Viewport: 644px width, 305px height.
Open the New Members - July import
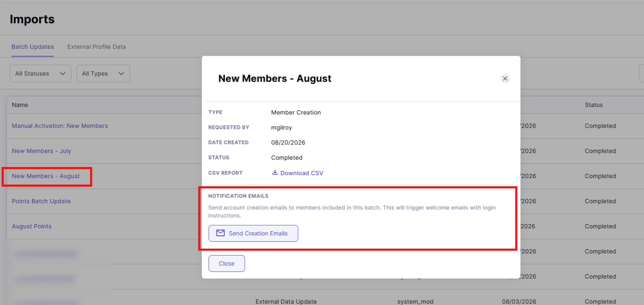42,151
